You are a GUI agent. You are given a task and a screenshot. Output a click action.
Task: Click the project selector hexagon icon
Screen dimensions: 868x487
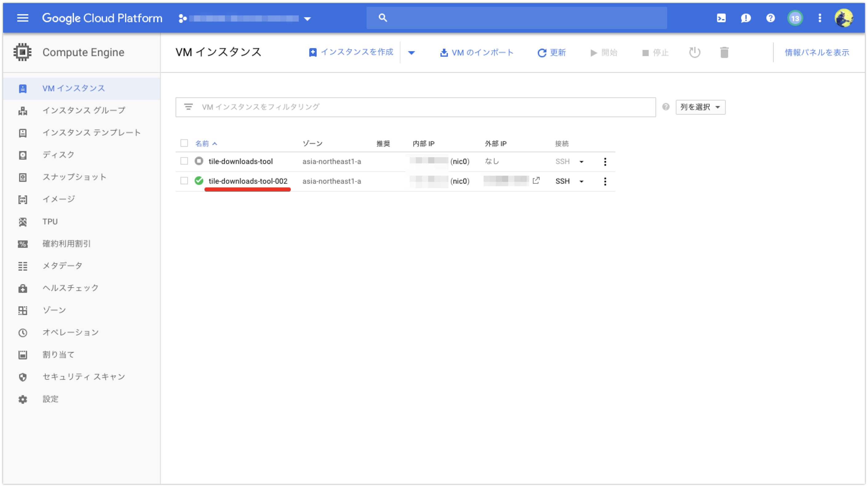(x=182, y=18)
